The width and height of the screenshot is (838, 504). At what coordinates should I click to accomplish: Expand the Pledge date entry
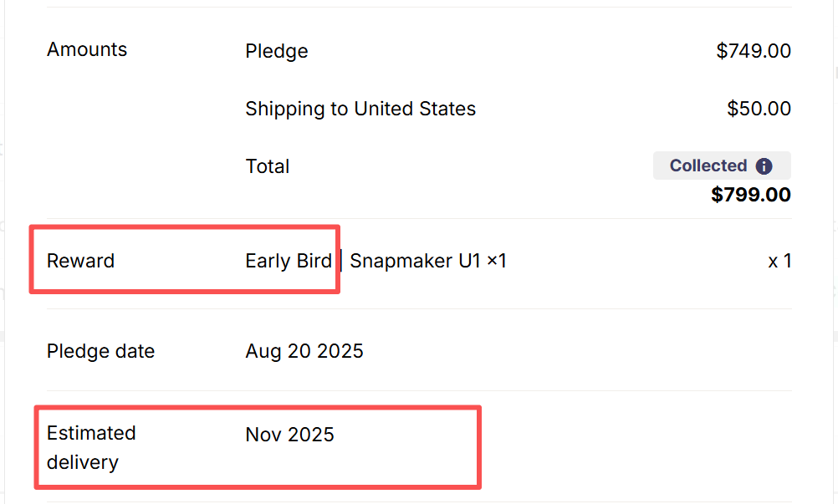100,351
